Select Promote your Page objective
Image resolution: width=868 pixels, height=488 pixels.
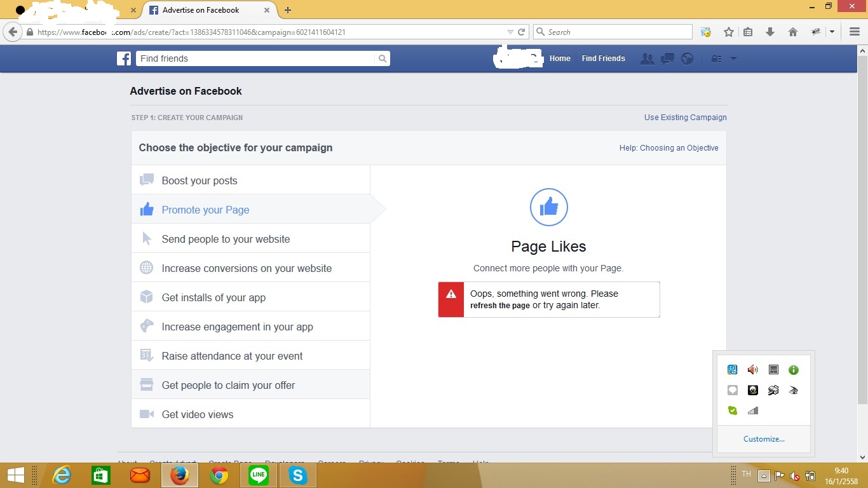pyautogui.click(x=250, y=210)
